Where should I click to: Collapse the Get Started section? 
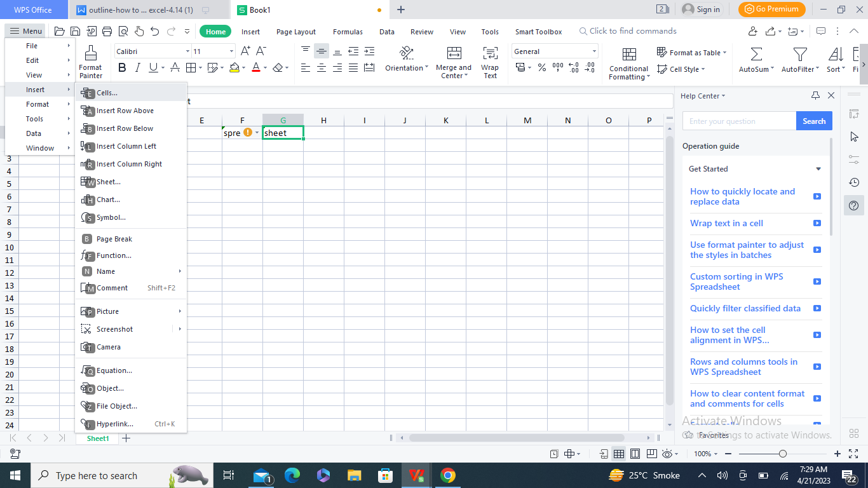(x=819, y=169)
